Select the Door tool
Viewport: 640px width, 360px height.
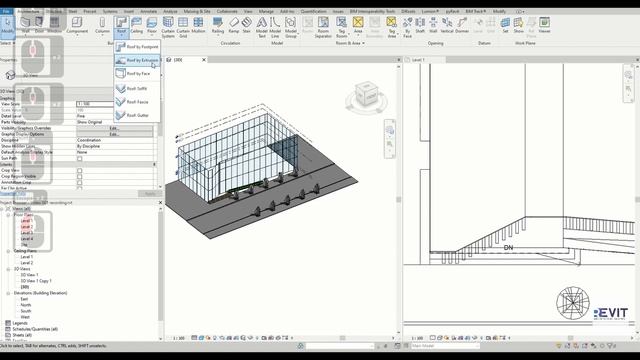[39, 25]
